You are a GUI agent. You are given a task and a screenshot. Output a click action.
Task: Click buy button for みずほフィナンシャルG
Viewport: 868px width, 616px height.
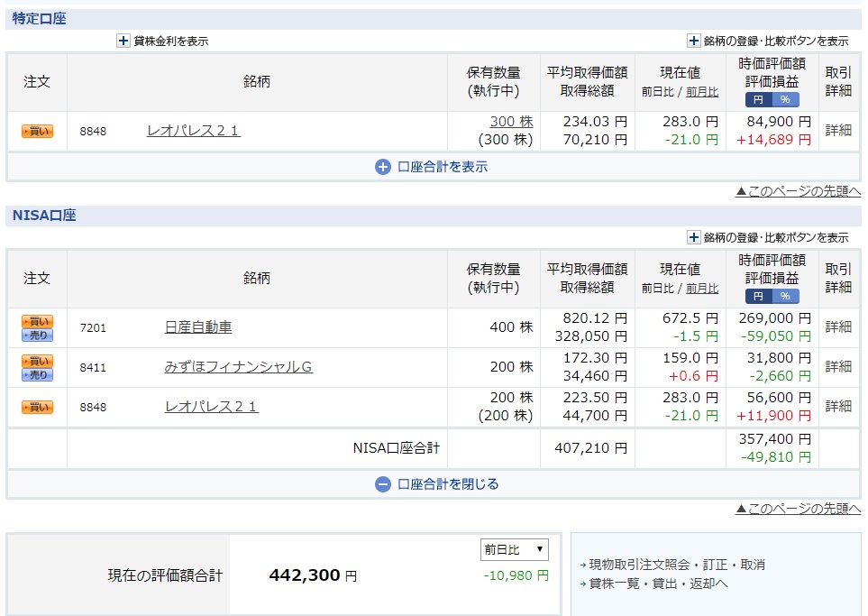37,361
